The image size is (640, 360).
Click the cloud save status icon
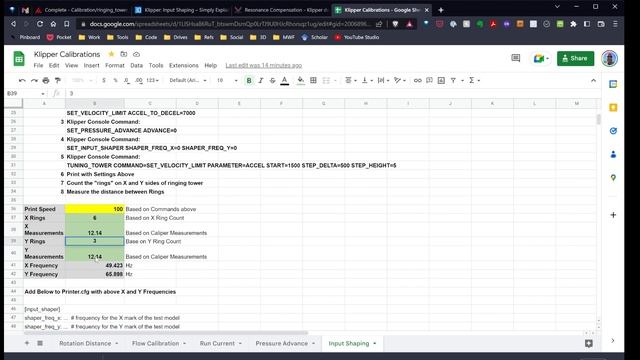click(x=136, y=54)
